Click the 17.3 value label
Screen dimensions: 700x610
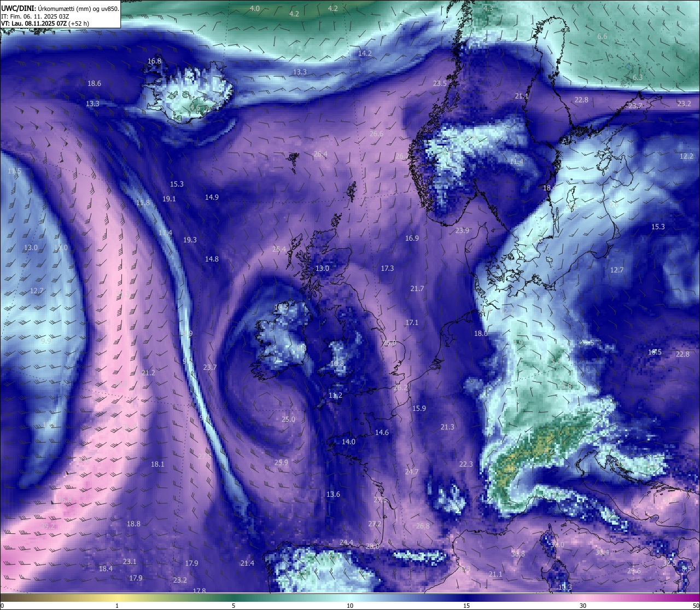tap(387, 269)
